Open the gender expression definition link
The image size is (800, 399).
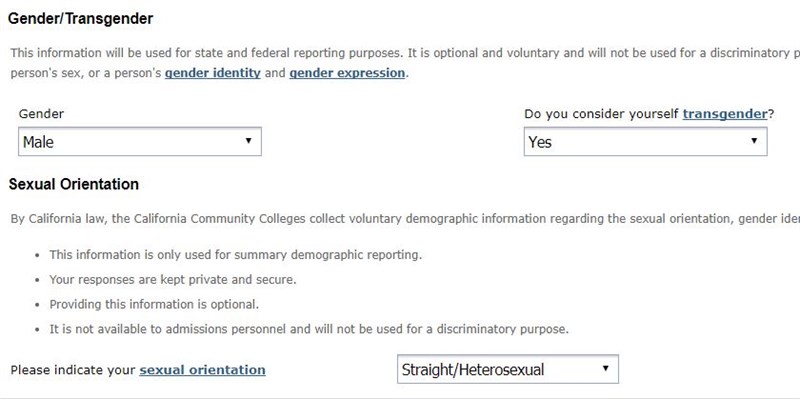pos(347,73)
